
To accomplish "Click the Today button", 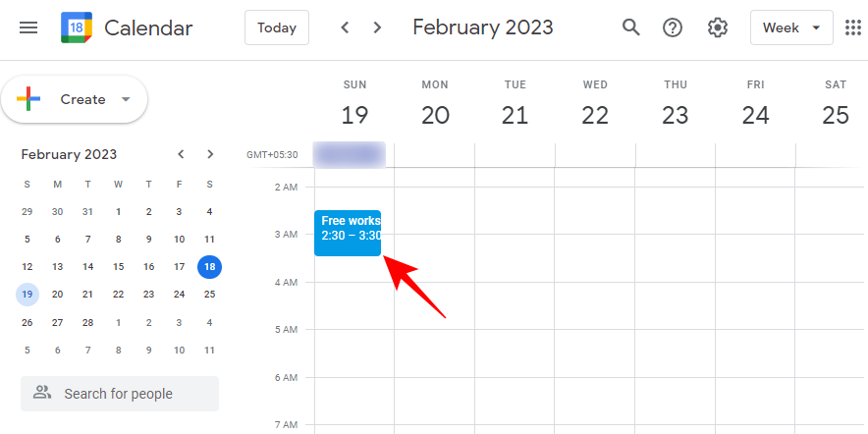I will pos(277,27).
